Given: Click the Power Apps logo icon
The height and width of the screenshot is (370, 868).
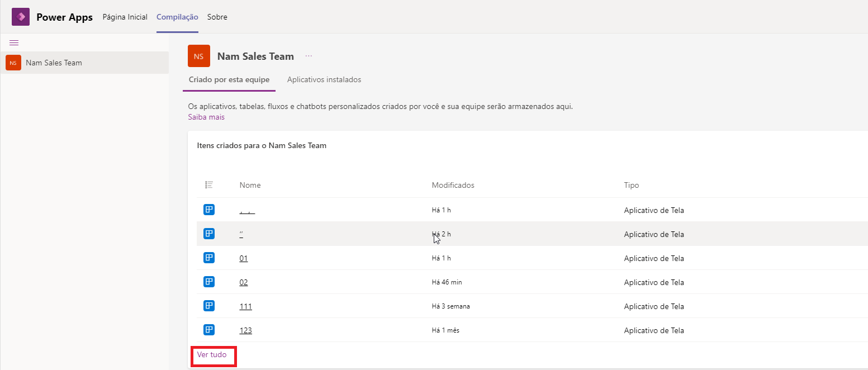Looking at the screenshot, I should pos(21,17).
